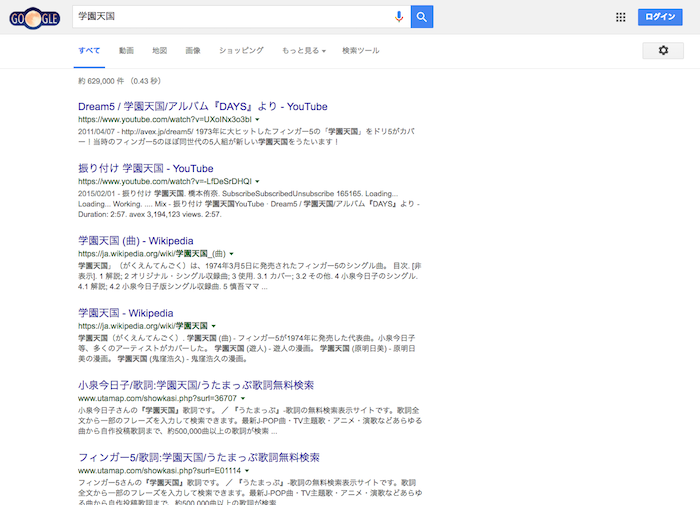The height and width of the screenshot is (505, 700).
Task: Click the voice search microphone icon
Action: click(400, 17)
